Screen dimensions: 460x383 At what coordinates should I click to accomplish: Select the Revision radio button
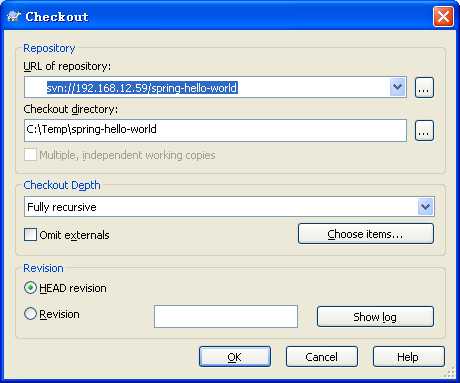click(30, 314)
